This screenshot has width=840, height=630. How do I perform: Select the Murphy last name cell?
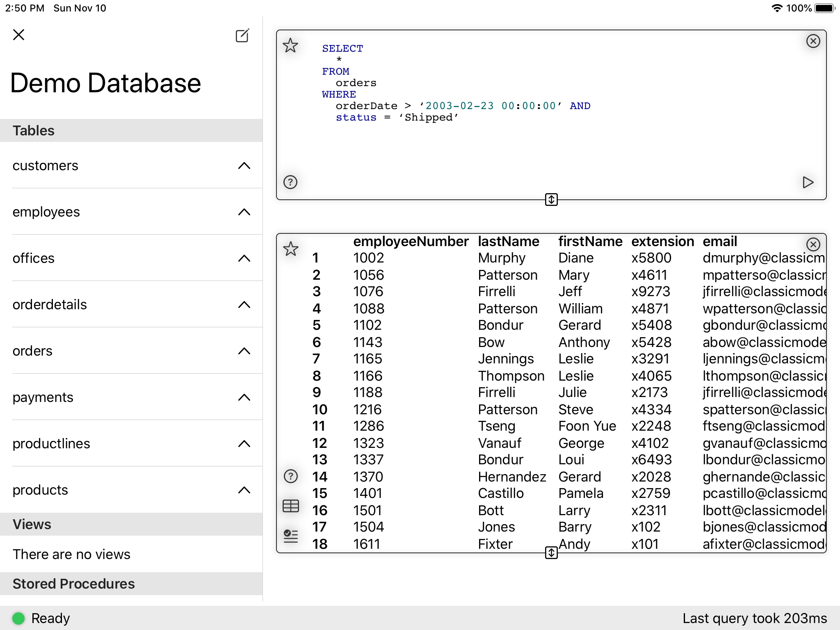click(502, 258)
